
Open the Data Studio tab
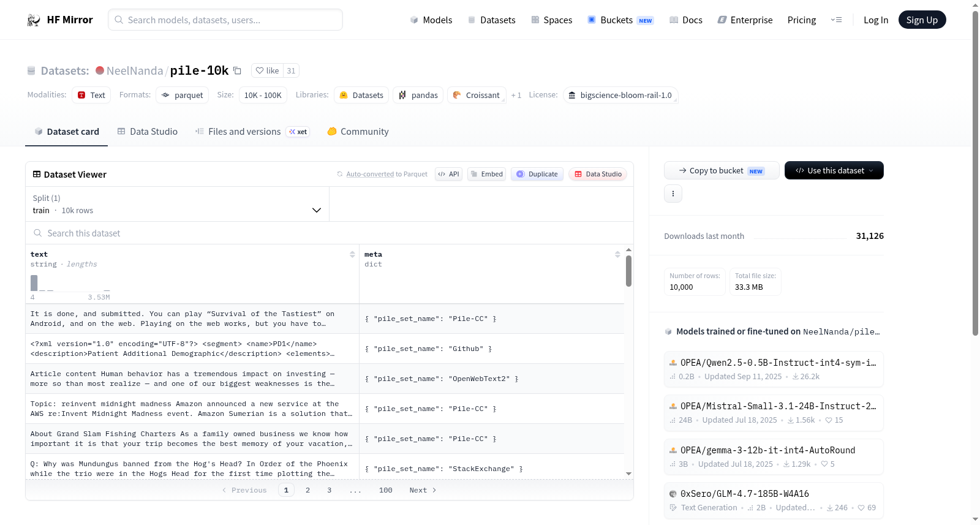148,132
